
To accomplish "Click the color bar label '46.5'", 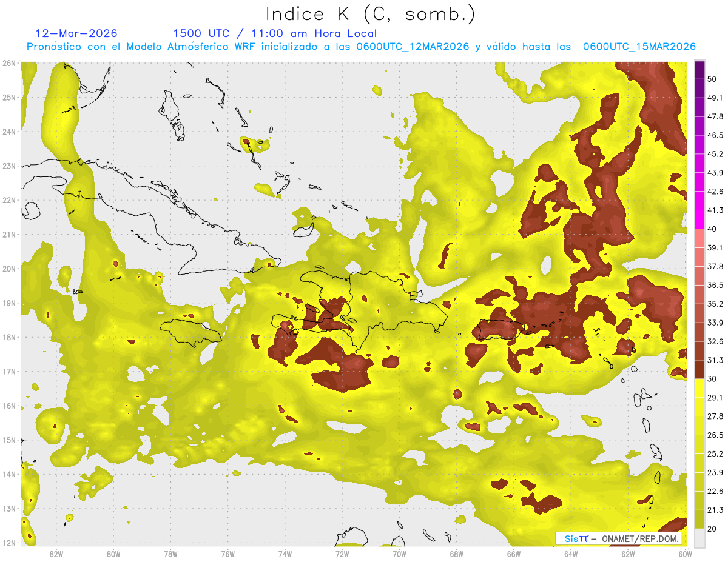I will pyautogui.click(x=715, y=135).
